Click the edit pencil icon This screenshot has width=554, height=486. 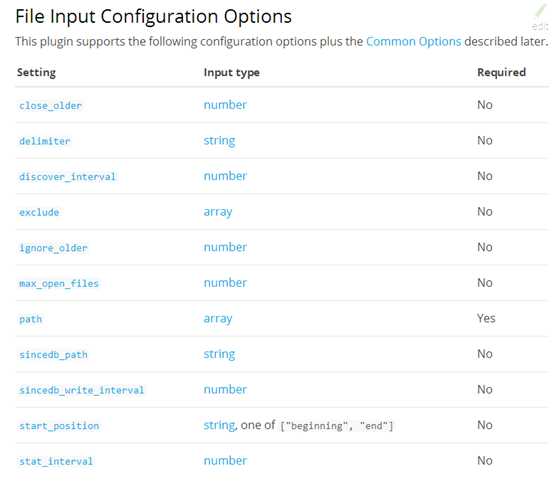click(x=540, y=11)
